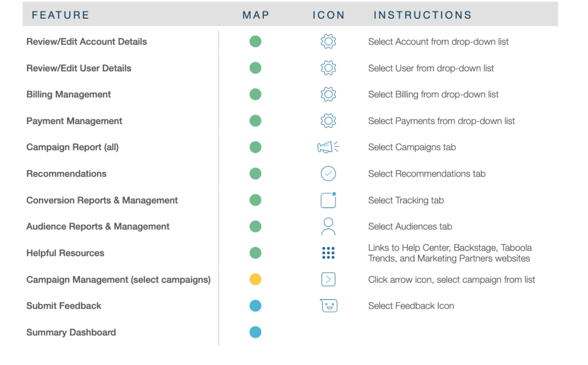Screen dimensions: 588x365
Task: Click the nine-dot grid Helpful Resources icon
Action: pos(328,253)
